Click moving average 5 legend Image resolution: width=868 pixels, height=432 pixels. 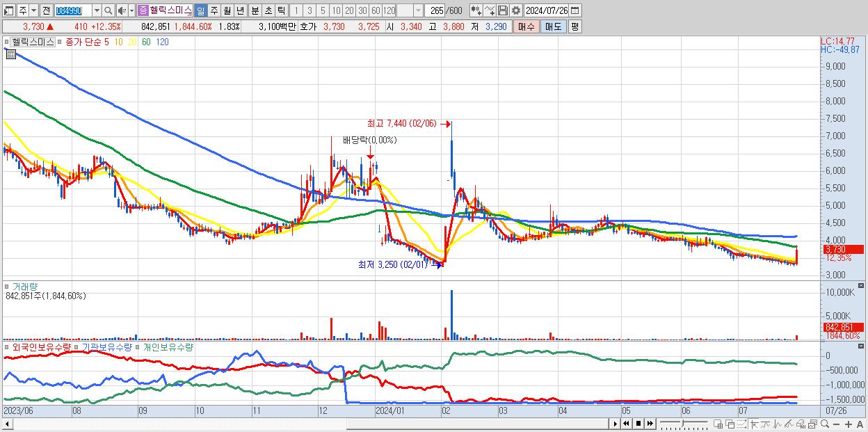(x=107, y=42)
